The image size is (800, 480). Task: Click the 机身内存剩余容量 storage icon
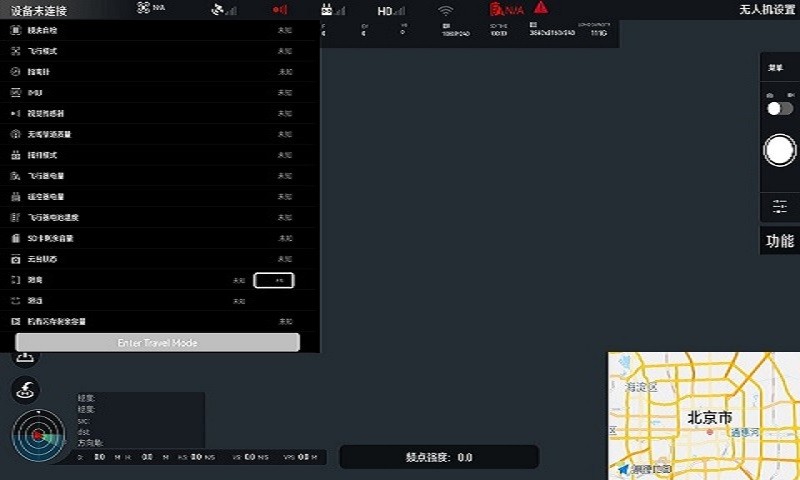[x=16, y=321]
